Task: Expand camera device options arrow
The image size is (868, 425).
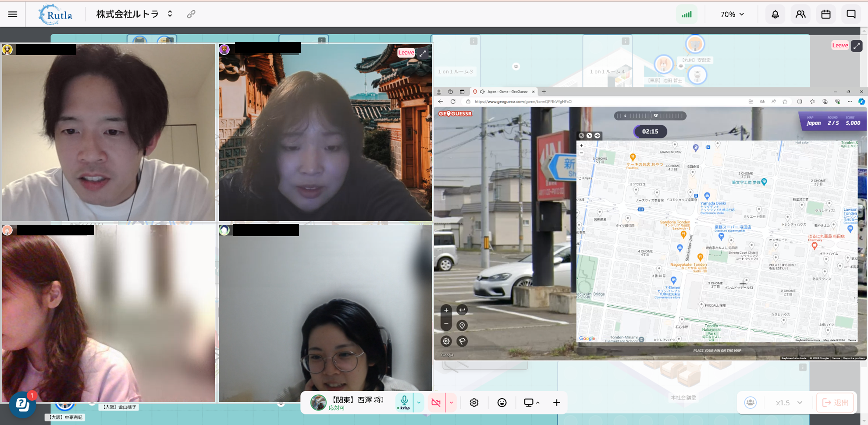Action: pos(452,402)
